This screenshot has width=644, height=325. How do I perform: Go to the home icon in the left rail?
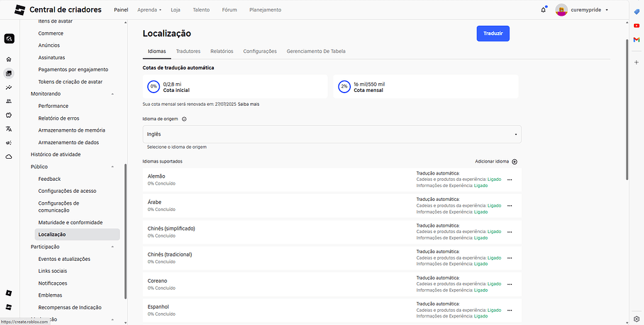tap(9, 59)
